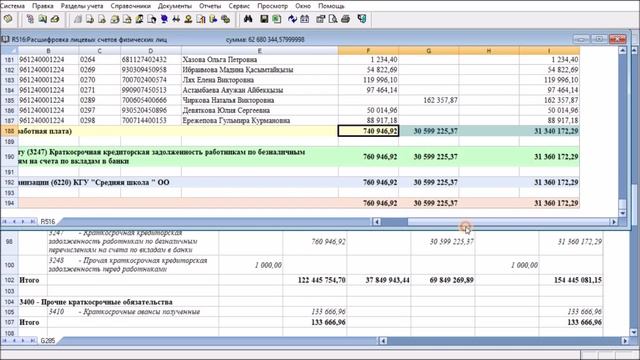Open the Разделы учета menu
This screenshot has width=640, height=360.
point(82,6)
